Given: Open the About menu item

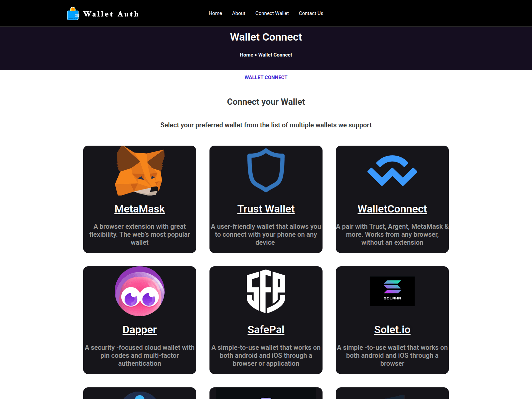Looking at the screenshot, I should [x=239, y=13].
